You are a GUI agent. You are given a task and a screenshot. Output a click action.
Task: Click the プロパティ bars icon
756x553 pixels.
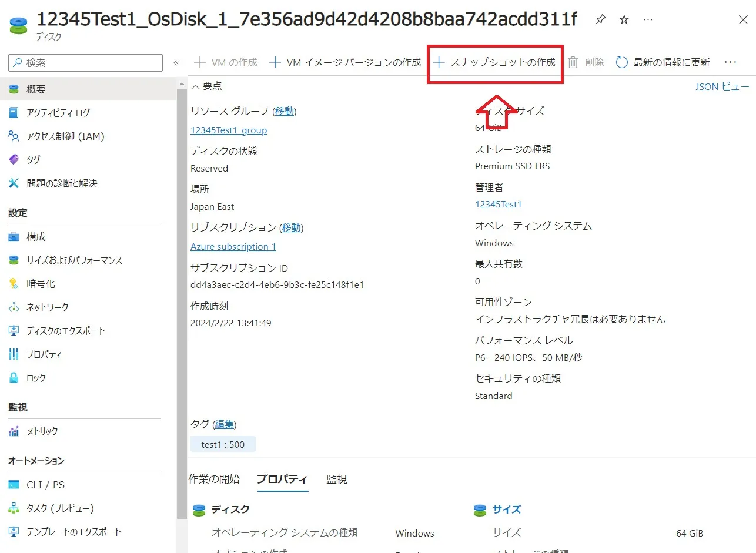coord(14,354)
